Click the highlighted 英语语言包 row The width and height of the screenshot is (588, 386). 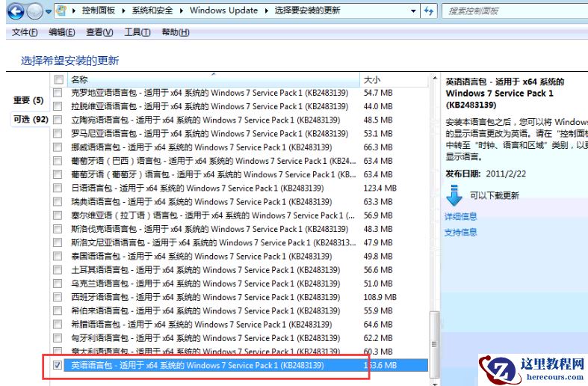coord(246,365)
